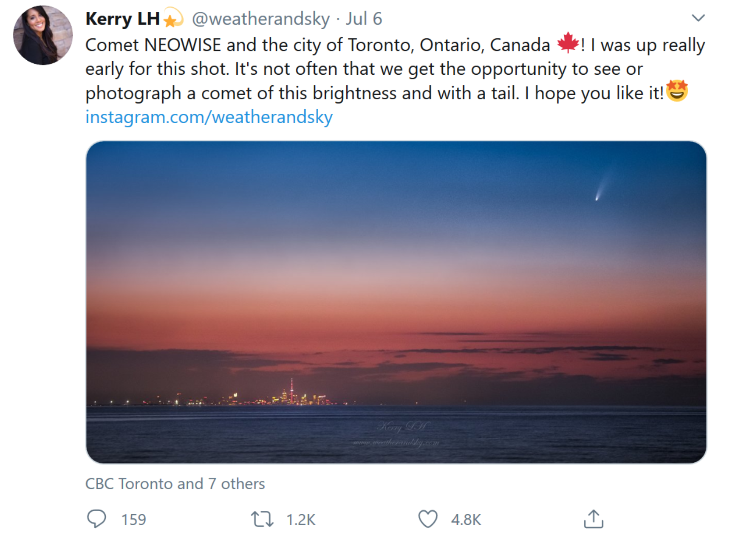Click the reply speech bubble icon
This screenshot has height=560, width=738.
point(96,519)
